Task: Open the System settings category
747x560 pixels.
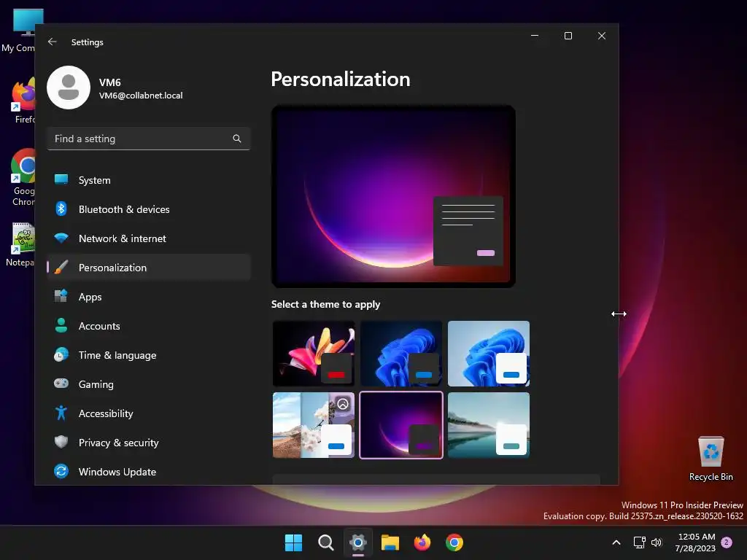Action: coord(149,180)
